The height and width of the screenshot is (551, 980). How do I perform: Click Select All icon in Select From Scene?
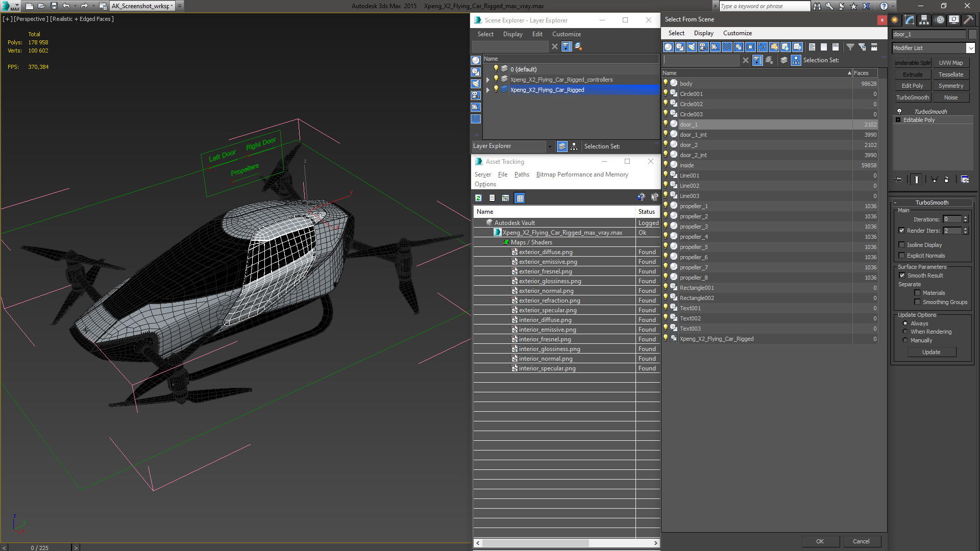click(812, 47)
